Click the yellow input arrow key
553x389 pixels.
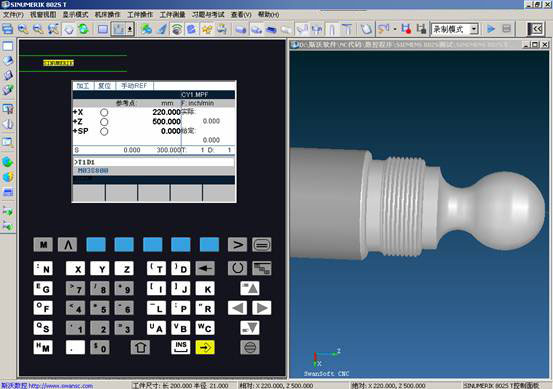(205, 347)
